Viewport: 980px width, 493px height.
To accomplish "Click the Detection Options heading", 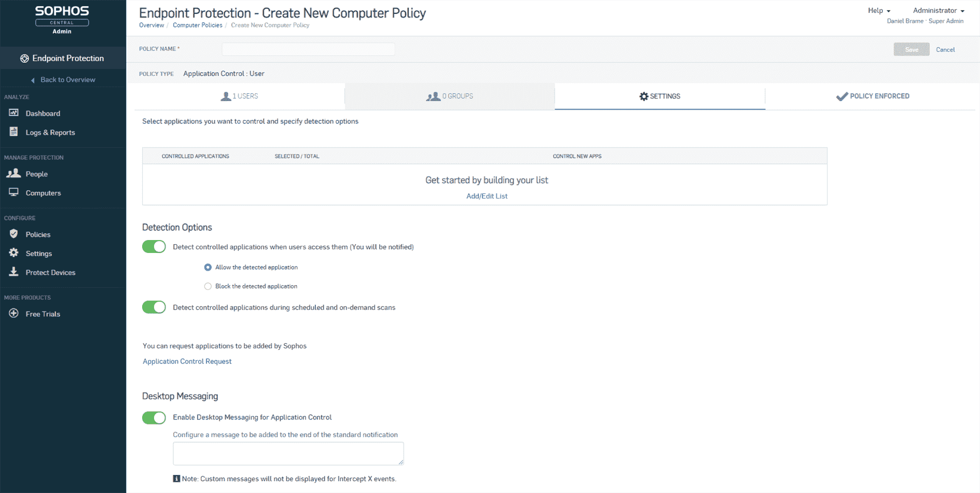I will tap(177, 228).
